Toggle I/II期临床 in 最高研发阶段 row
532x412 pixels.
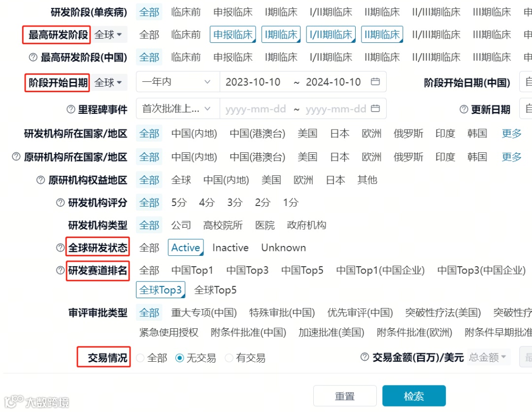point(331,34)
